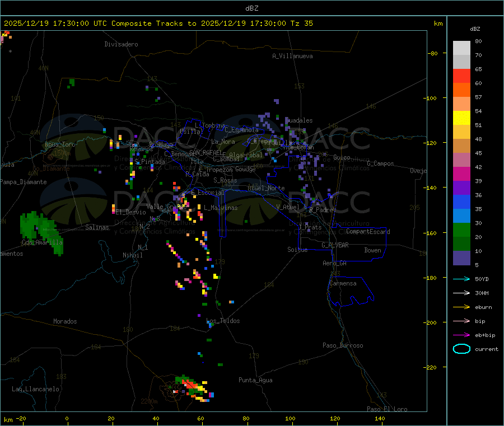Click the amber 48-51 dBZ swatch
Screen dimensions: 504x426
[461, 132]
